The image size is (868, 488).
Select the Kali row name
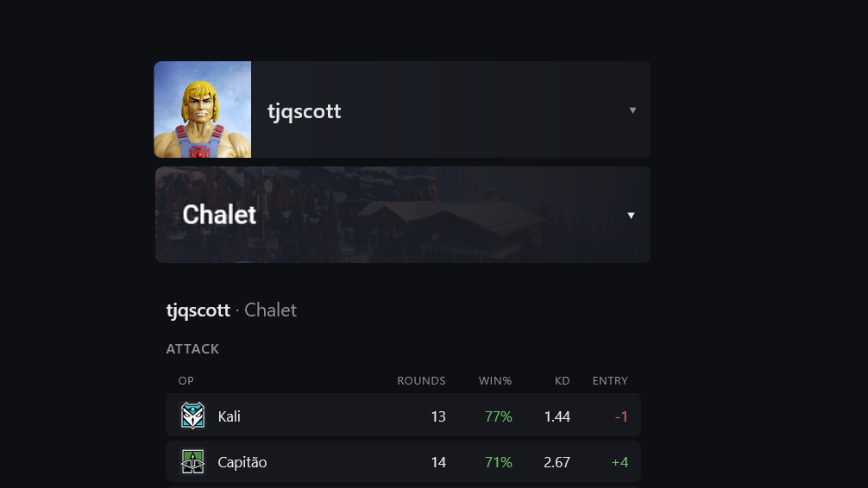coord(230,416)
